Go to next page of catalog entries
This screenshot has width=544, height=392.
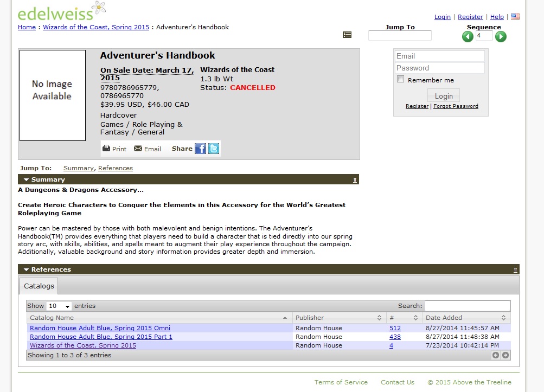[x=505, y=355]
